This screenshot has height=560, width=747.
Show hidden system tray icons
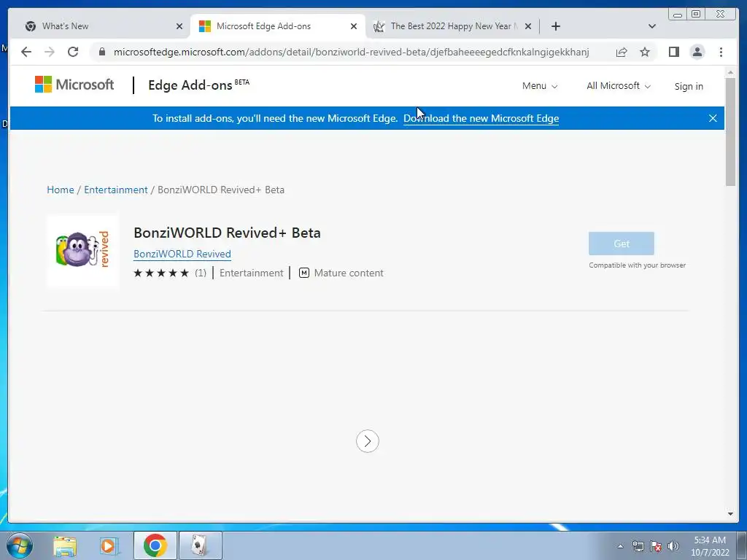[620, 546]
